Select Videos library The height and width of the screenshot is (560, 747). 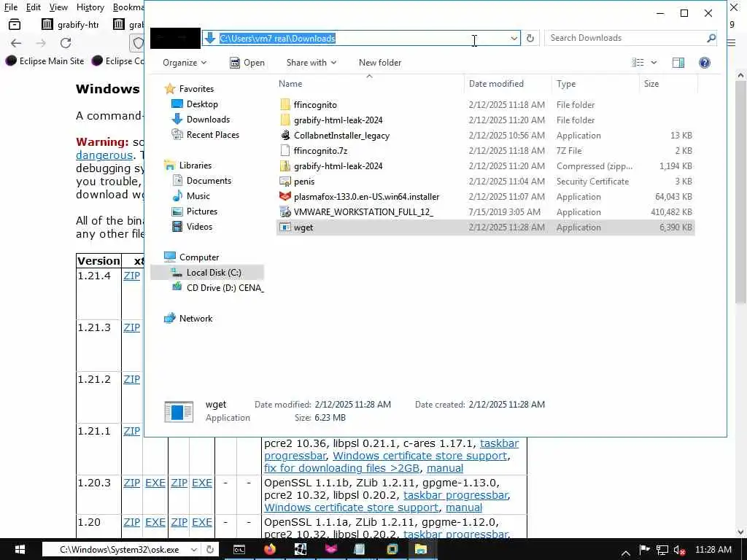pos(192,227)
